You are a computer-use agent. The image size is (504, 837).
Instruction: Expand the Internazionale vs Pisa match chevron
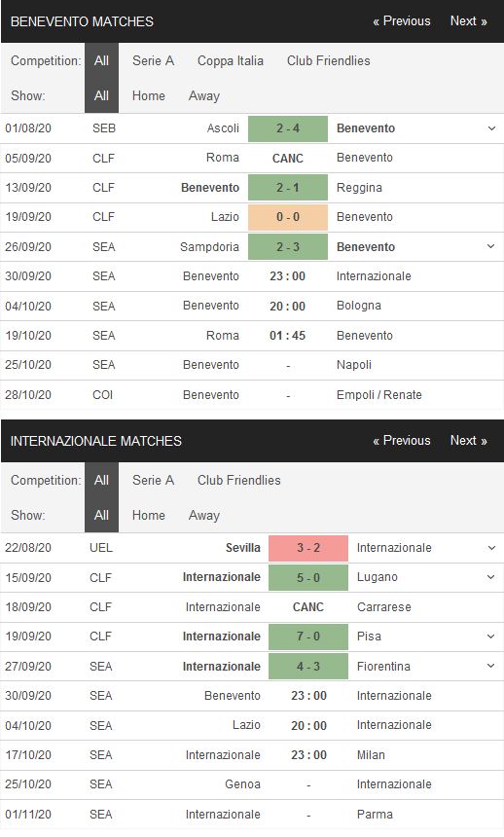point(491,637)
